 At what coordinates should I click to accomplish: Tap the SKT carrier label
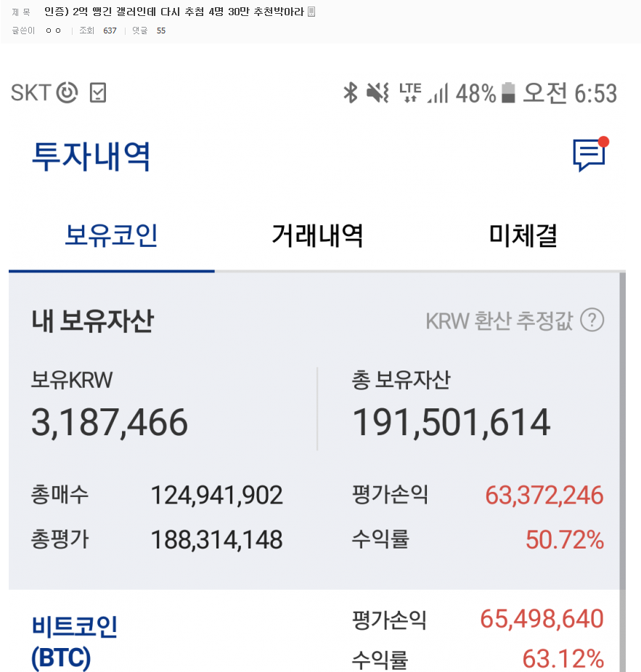[31, 92]
